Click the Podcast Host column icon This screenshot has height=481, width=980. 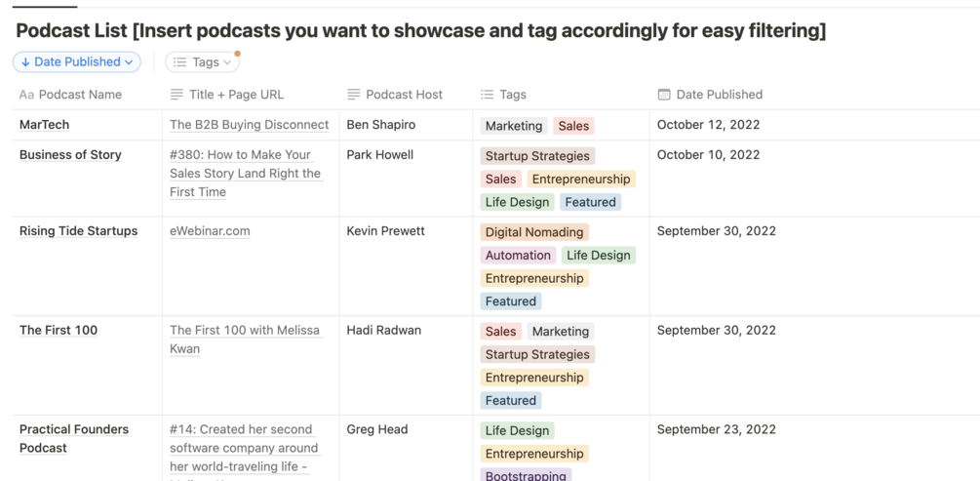[353, 95]
